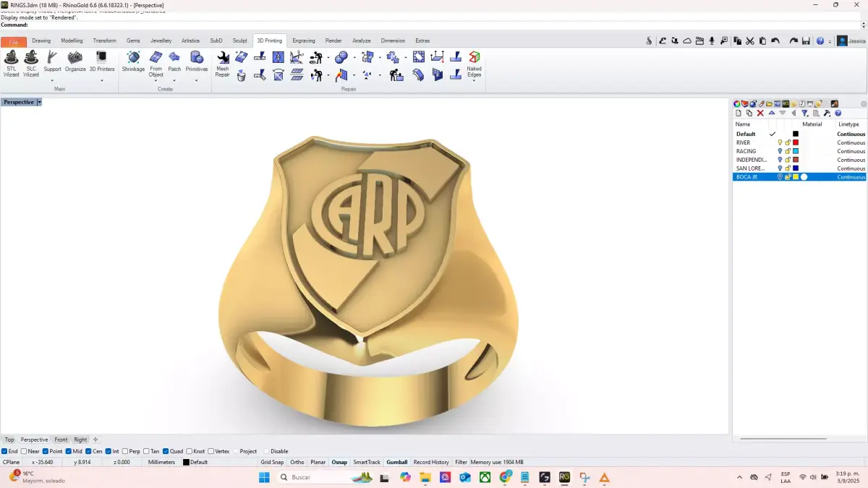Create a new layer with blank page icon
Image resolution: width=868 pixels, height=488 pixels.
pyautogui.click(x=739, y=114)
